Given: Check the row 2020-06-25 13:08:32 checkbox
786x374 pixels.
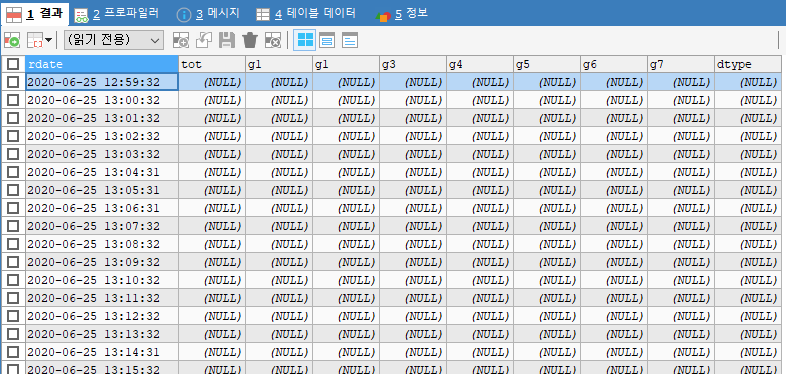Looking at the screenshot, I should click(13, 244).
